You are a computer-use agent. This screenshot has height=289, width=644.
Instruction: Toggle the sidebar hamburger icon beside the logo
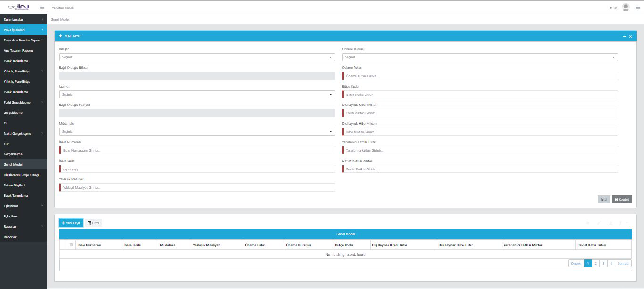pos(42,8)
